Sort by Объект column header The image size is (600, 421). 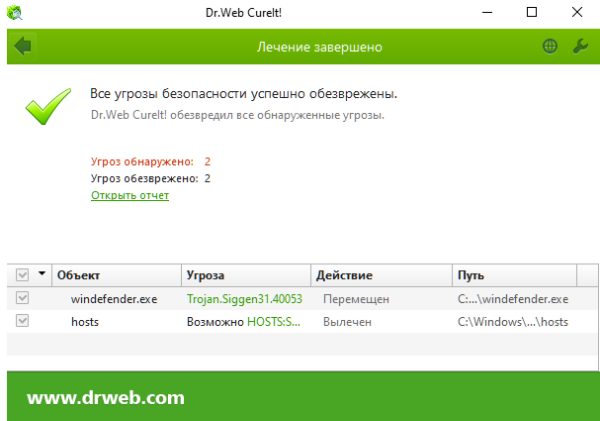coord(116,275)
